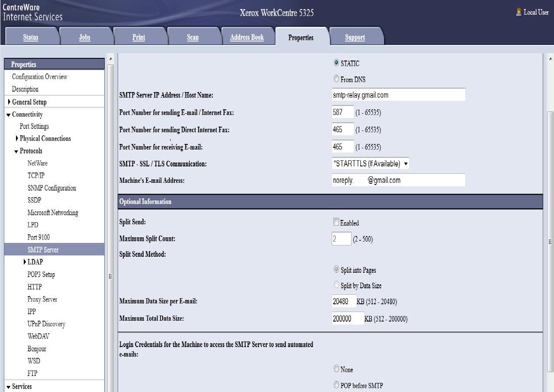Open the Status tab
The width and height of the screenshot is (554, 392).
[30, 37]
